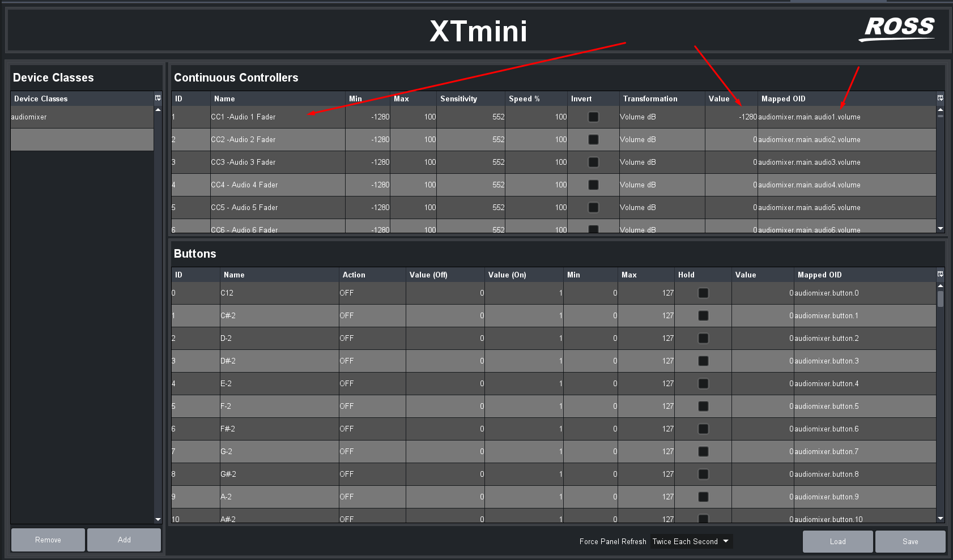This screenshot has height=560, width=953.
Task: Click the Buttons table scrollbar down arrow
Action: click(x=941, y=518)
